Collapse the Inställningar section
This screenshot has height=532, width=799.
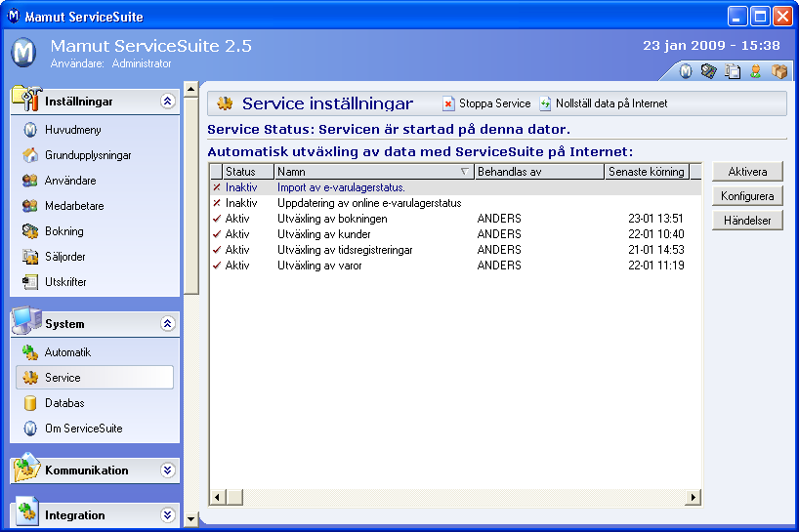(168, 101)
